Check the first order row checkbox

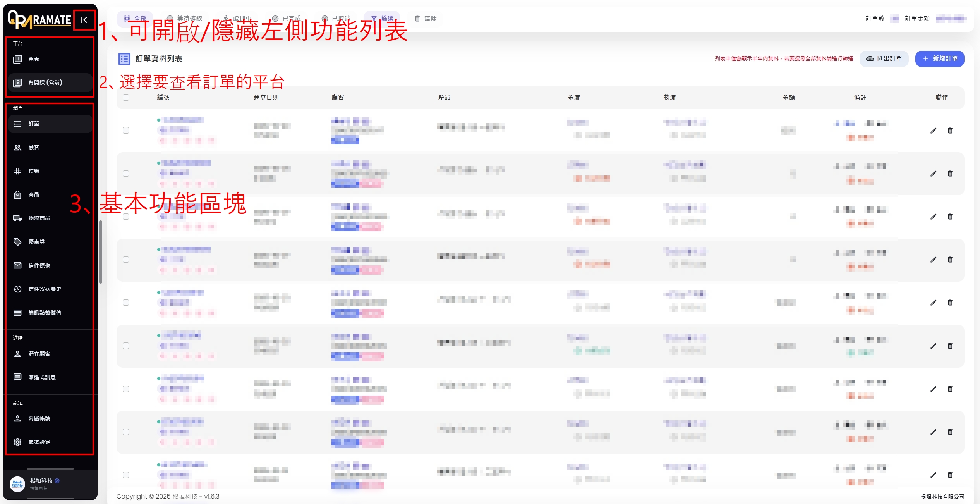coord(126,131)
